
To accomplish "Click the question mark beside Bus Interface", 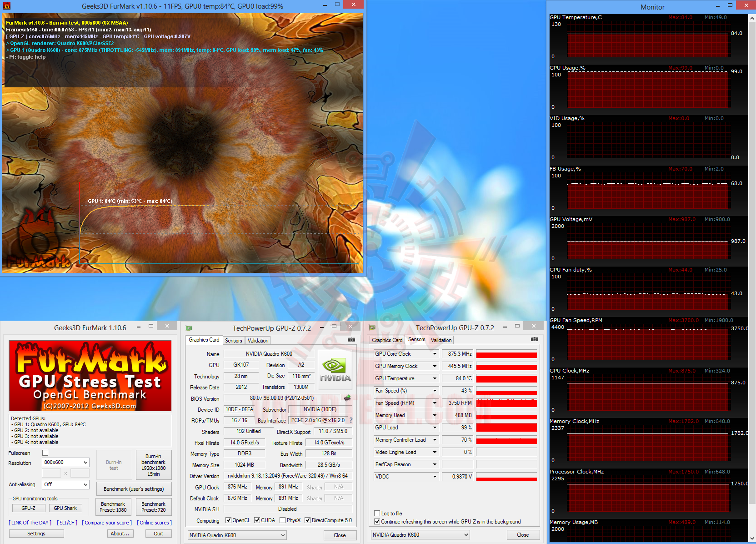I will click(351, 420).
